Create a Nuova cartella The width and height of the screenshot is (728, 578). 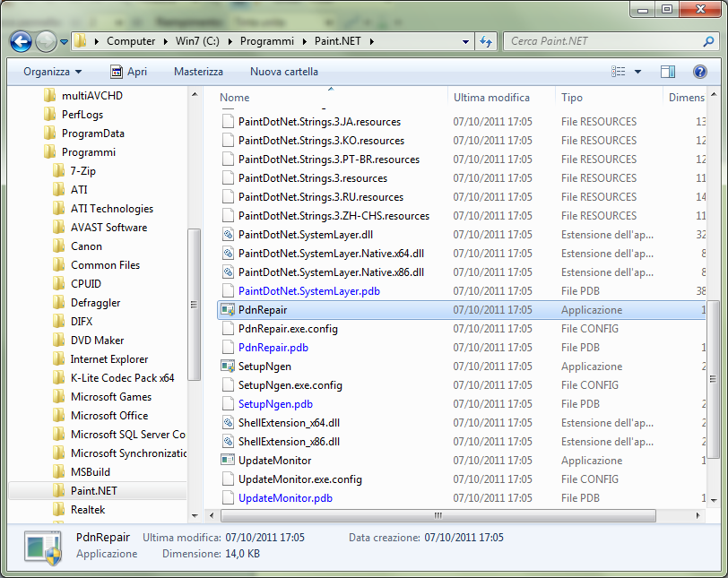click(284, 72)
